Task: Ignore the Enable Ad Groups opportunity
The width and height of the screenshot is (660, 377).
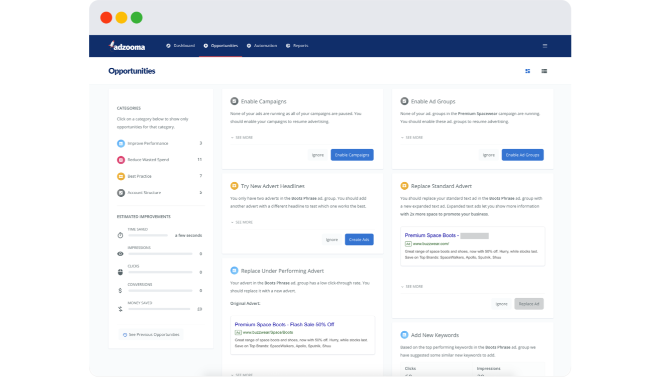Action: coord(489,155)
